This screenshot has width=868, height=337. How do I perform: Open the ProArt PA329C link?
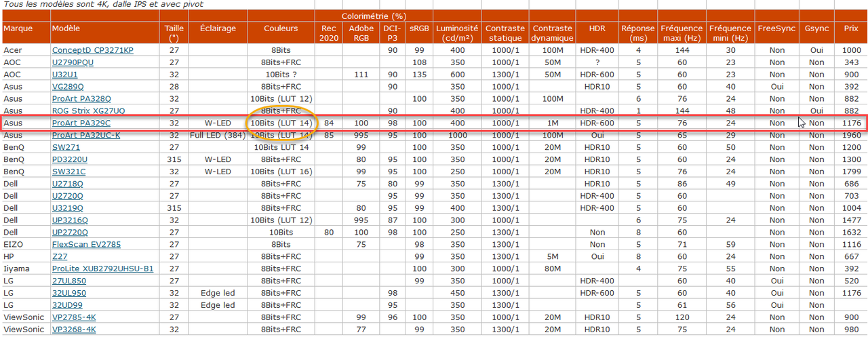[81, 123]
